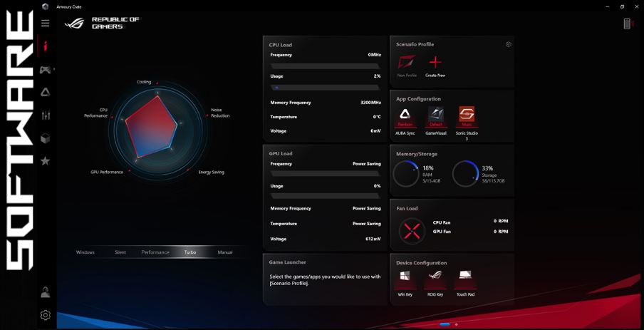
Task: Open the Settings gear icon in the sidebar
Action: [46, 315]
